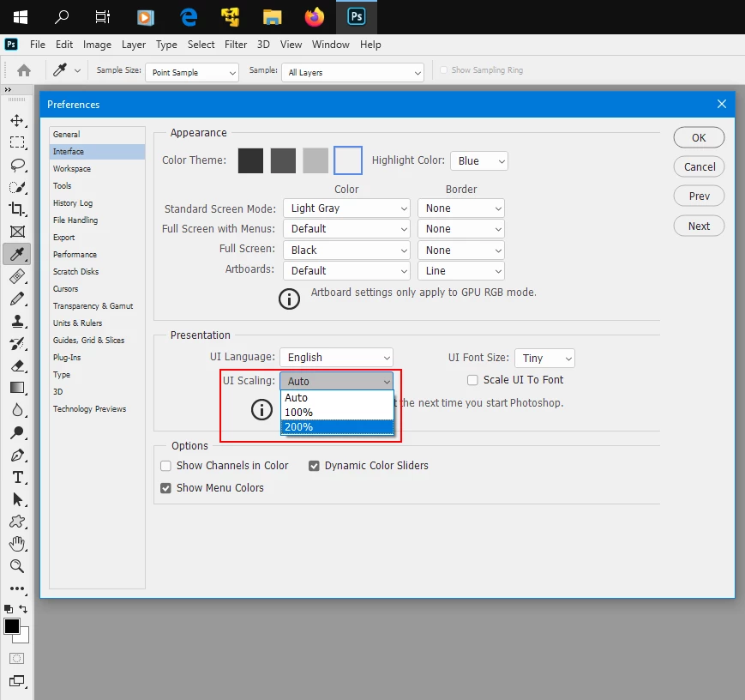Open Microsoft Edge from the taskbar
Screen dimensions: 745x700
tap(189, 17)
